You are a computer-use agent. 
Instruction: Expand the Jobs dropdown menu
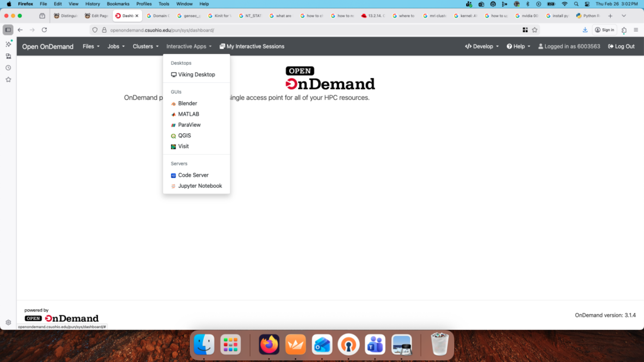116,47
